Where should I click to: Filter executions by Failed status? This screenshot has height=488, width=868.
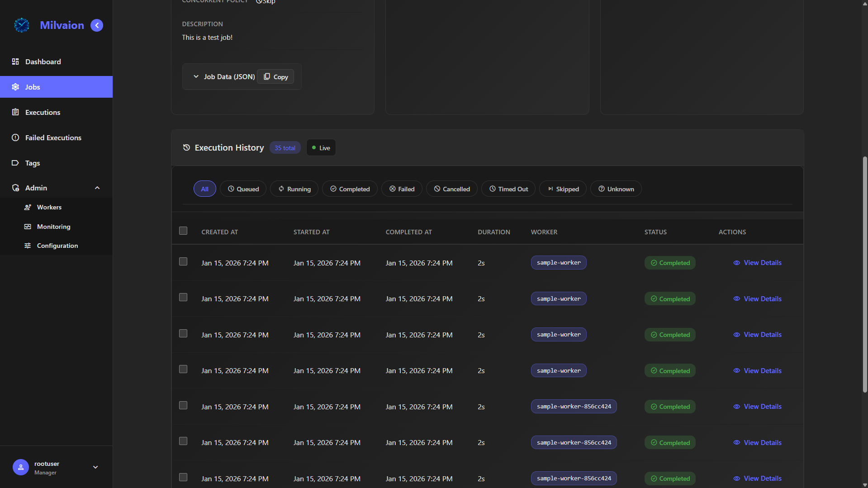point(402,189)
